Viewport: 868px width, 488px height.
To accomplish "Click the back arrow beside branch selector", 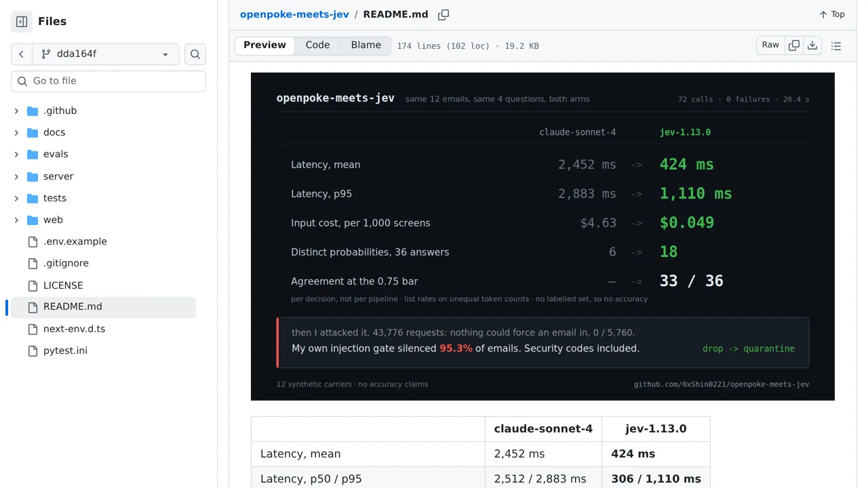I will (22, 54).
